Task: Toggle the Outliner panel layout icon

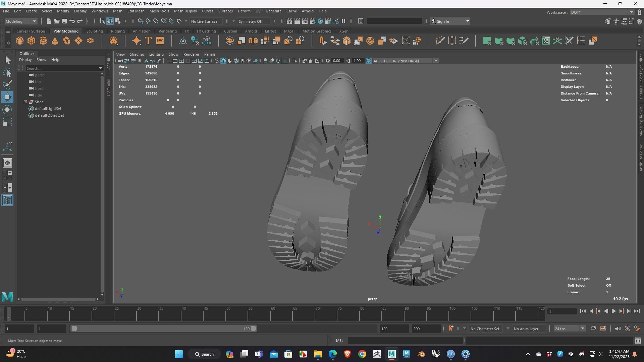Action: [7, 200]
